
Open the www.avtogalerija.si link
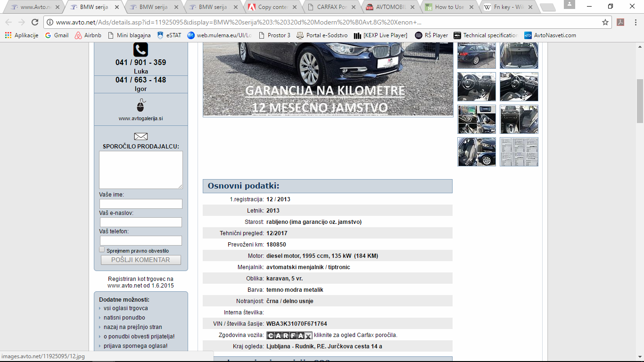[x=140, y=119]
